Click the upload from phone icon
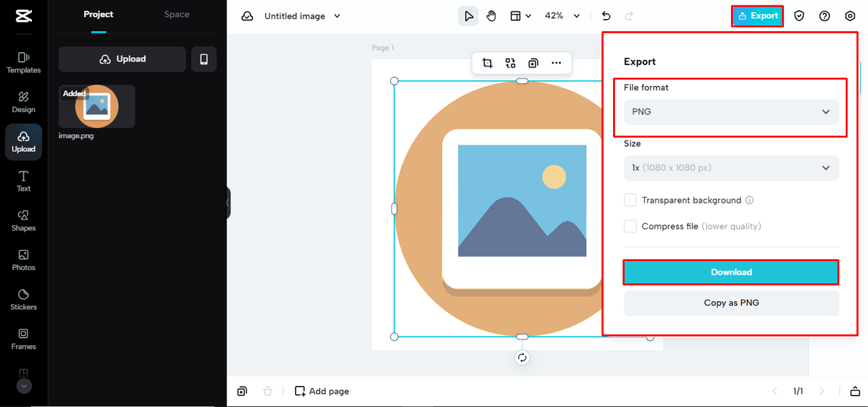Screen dimensions: 868x407 point(203,59)
